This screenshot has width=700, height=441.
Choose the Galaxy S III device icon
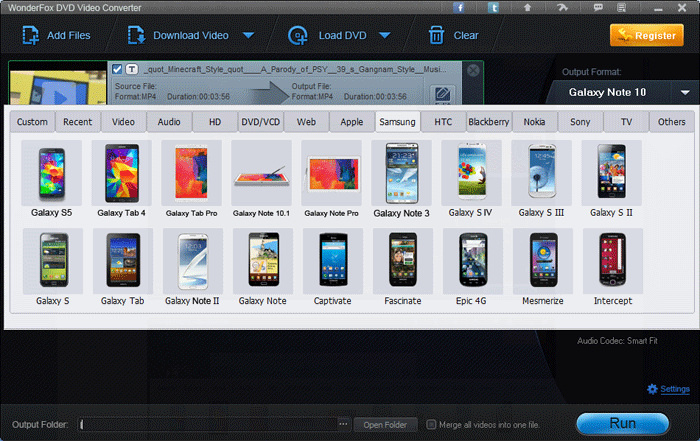tap(541, 173)
